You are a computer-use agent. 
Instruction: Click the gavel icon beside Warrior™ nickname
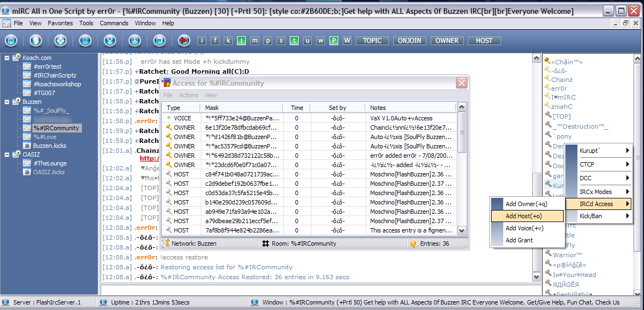click(547, 254)
